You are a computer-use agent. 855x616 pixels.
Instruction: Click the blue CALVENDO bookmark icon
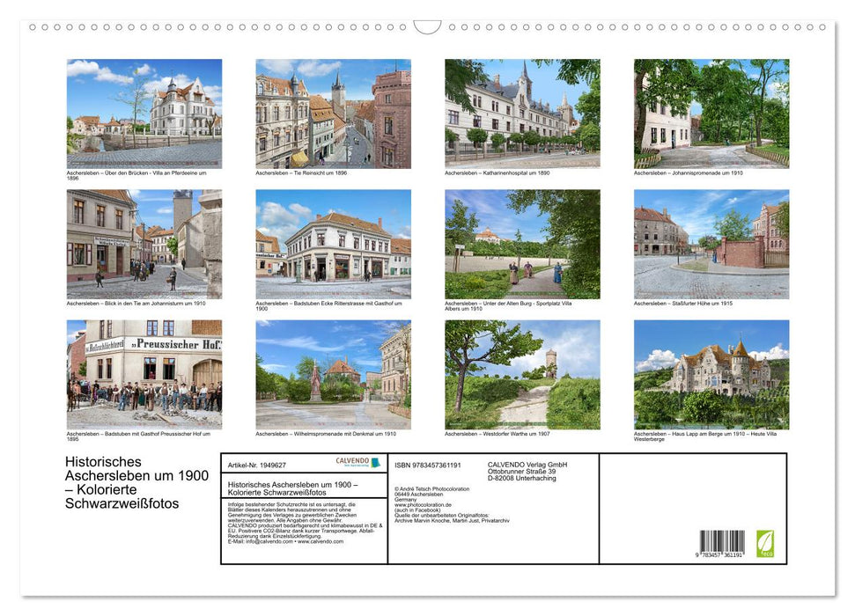pos(377,462)
